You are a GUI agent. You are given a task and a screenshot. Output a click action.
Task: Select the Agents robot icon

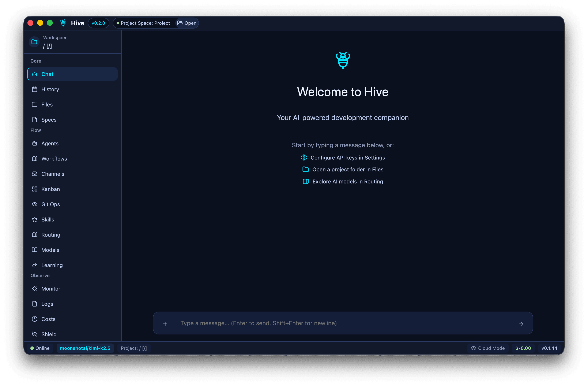tap(35, 143)
